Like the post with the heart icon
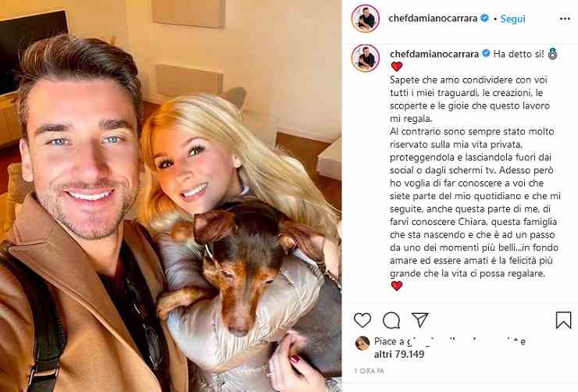Screen dimensions: 578x392 (x=362, y=320)
